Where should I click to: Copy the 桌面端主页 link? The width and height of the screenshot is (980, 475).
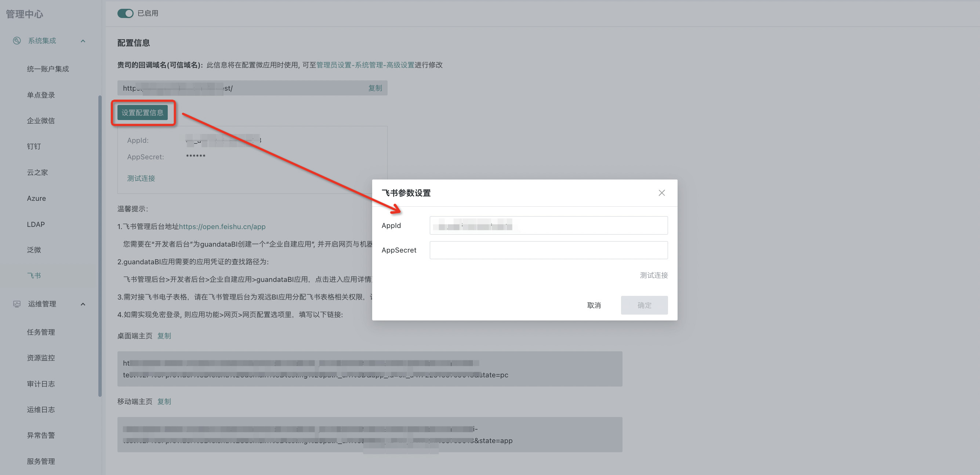click(x=164, y=336)
